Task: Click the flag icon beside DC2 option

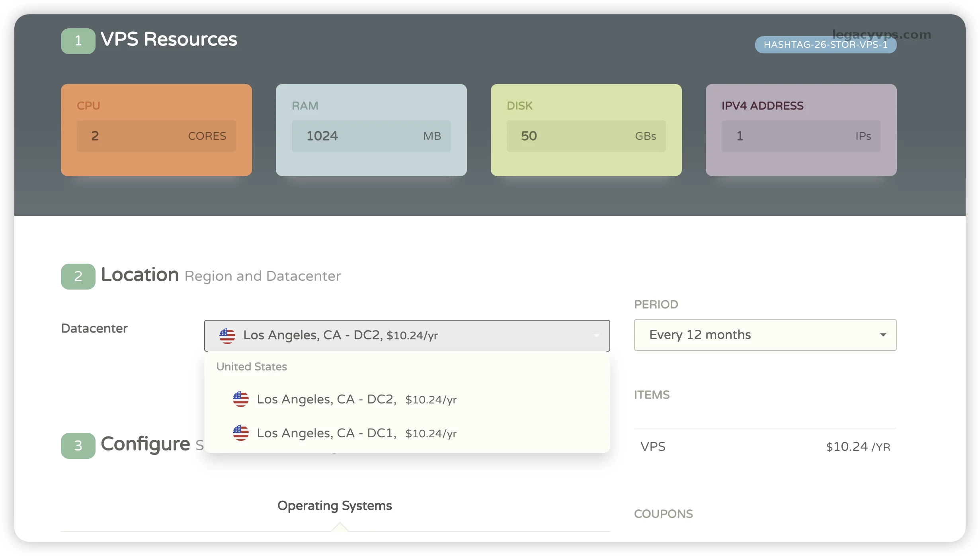Action: (241, 399)
